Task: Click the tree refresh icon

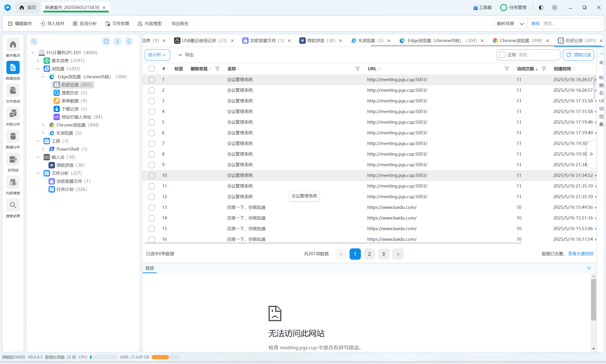Action: point(106,41)
